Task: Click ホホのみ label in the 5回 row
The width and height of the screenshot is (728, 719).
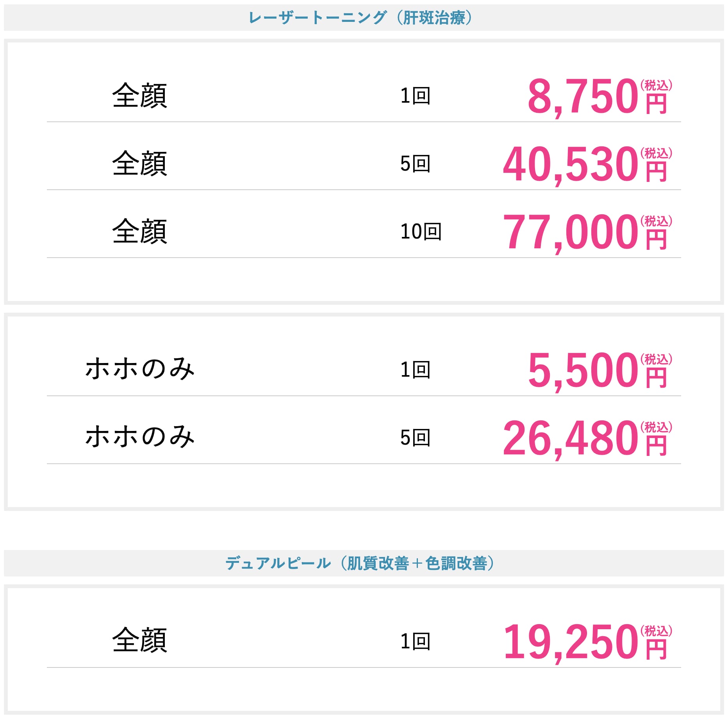Action: [x=140, y=437]
